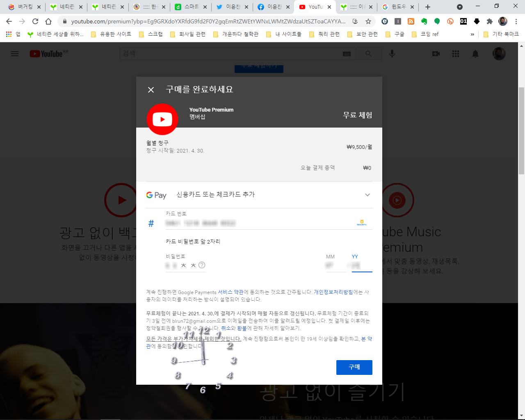Click the install app icon in address bar
525x420 pixels.
(x=355, y=21)
